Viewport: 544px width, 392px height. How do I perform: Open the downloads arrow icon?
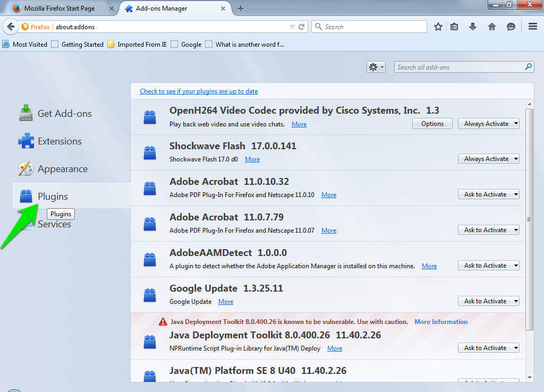[x=472, y=27]
